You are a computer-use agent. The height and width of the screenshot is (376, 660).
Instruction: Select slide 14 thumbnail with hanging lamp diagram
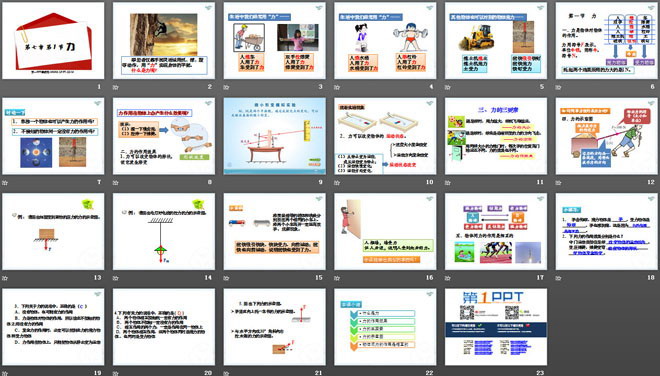[164, 231]
